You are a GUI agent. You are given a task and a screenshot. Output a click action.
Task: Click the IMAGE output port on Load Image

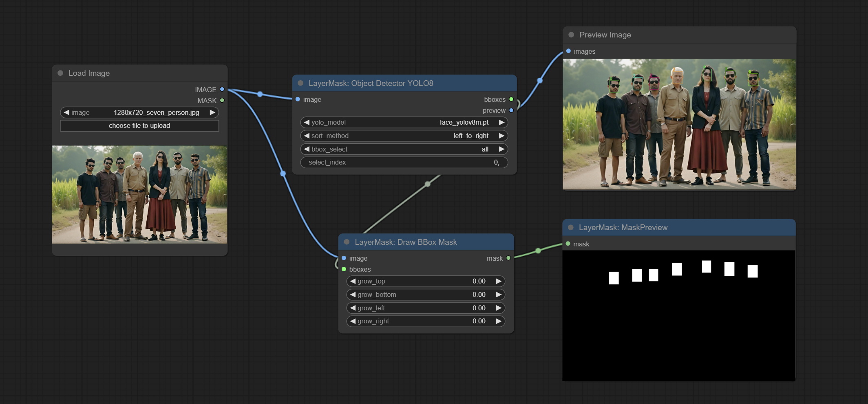click(222, 89)
